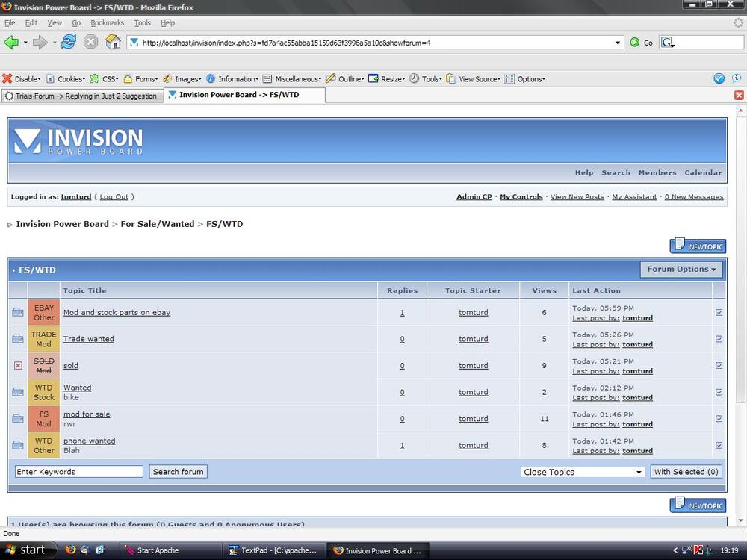Open the developer toolbar Tools menu

pyautogui.click(x=426, y=79)
